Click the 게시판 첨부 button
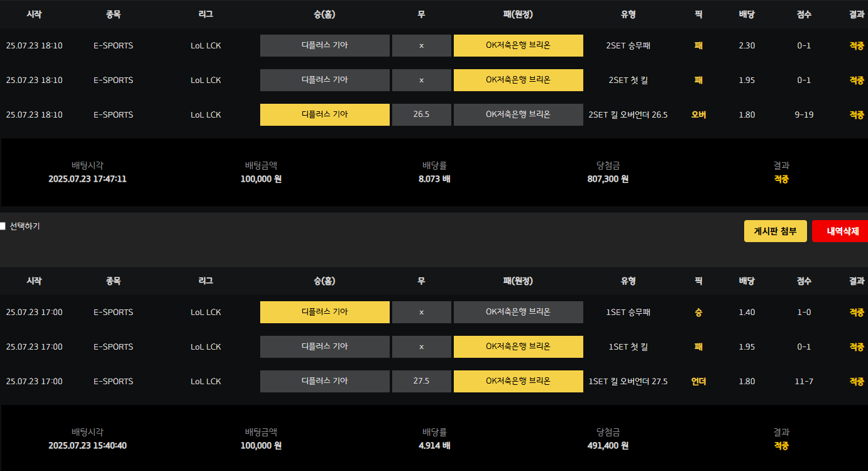Image resolution: width=868 pixels, height=471 pixels. pos(775,231)
